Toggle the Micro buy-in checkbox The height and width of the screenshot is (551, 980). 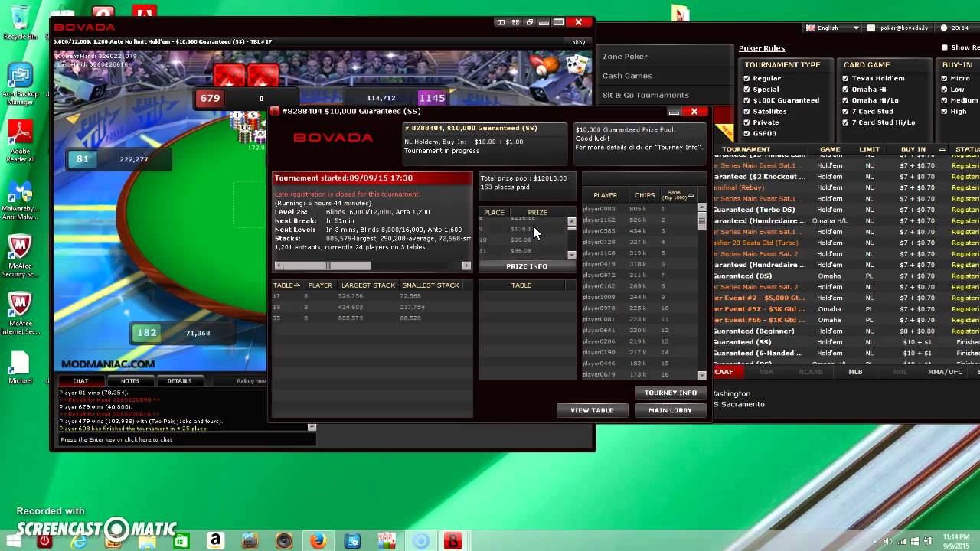(x=943, y=78)
